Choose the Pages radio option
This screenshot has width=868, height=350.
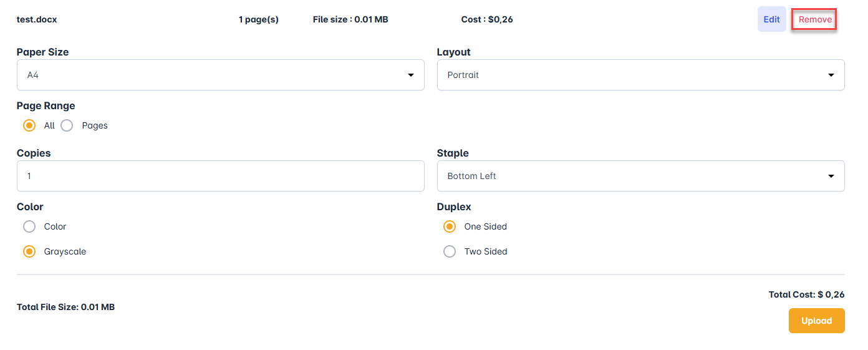coord(67,125)
